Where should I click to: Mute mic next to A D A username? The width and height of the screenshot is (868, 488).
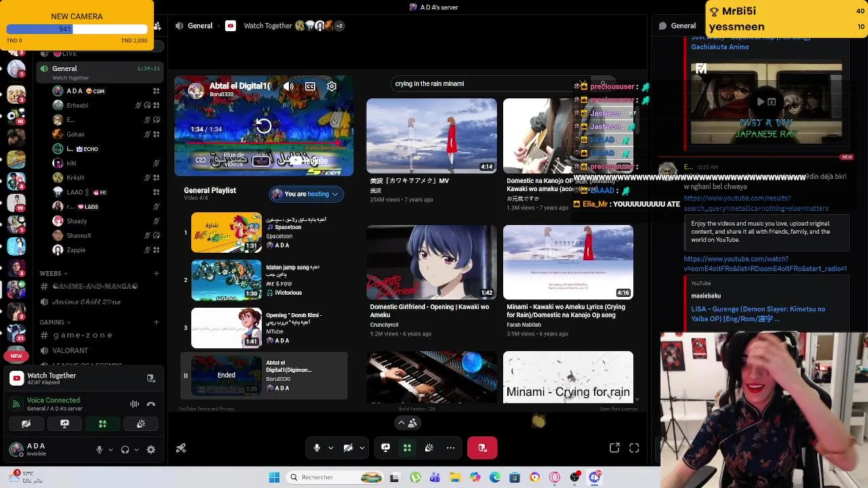pyautogui.click(x=99, y=449)
